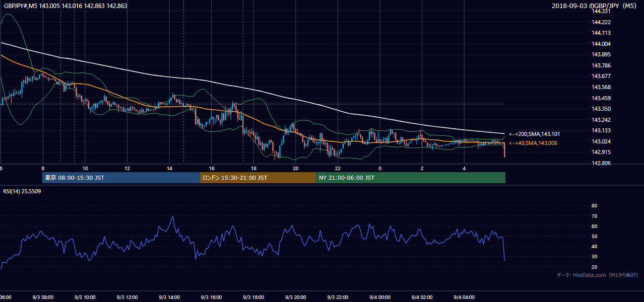Click the 9/3 16:00 time axis label
This screenshot has width=644, height=302.
(212, 297)
